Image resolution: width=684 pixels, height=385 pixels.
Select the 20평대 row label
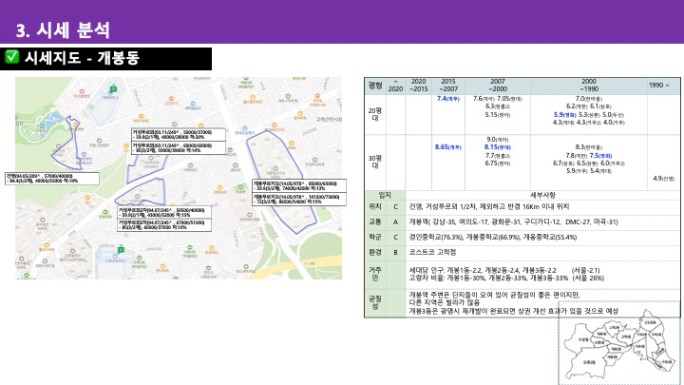tap(375, 114)
